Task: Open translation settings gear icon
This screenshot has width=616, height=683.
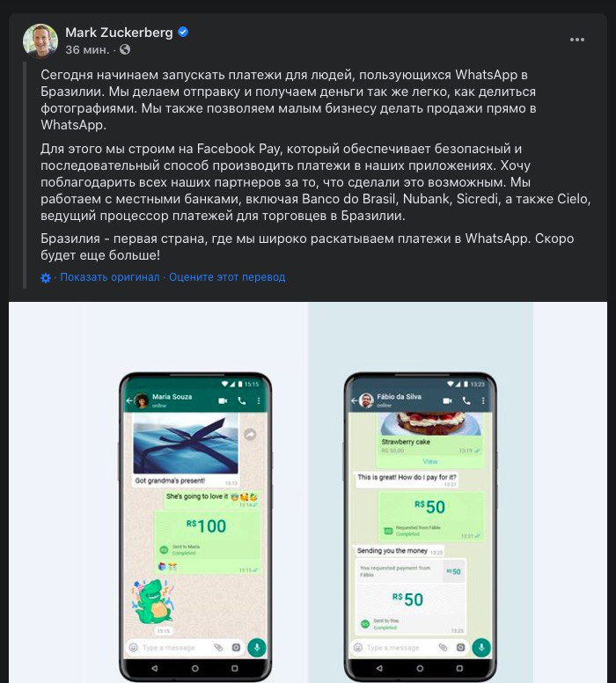Action: pyautogui.click(x=46, y=278)
